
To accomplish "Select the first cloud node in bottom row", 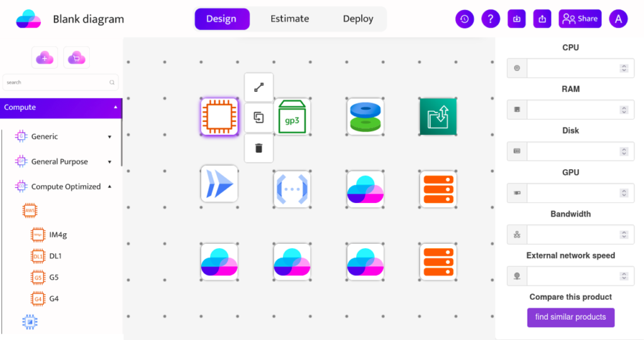I will coord(219,262).
